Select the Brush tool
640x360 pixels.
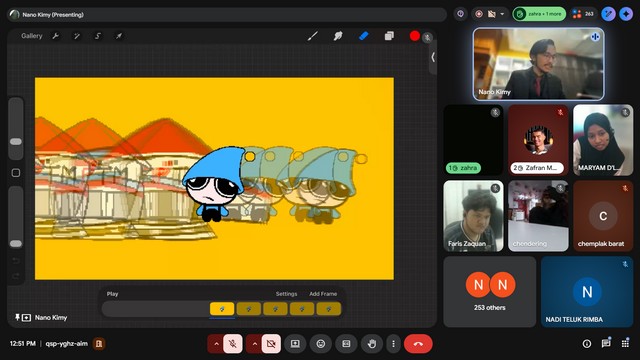point(313,36)
